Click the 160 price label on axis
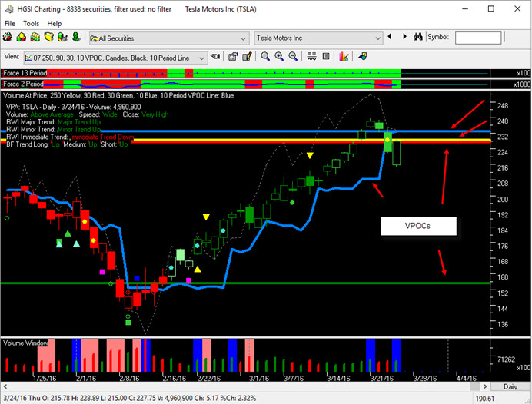The width and height of the screenshot is (532, 404). 503,277
